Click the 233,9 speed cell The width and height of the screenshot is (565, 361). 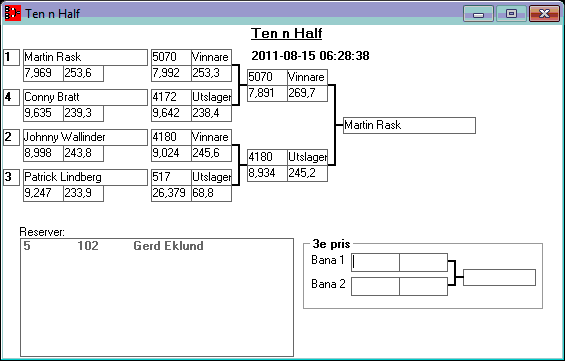click(x=84, y=193)
